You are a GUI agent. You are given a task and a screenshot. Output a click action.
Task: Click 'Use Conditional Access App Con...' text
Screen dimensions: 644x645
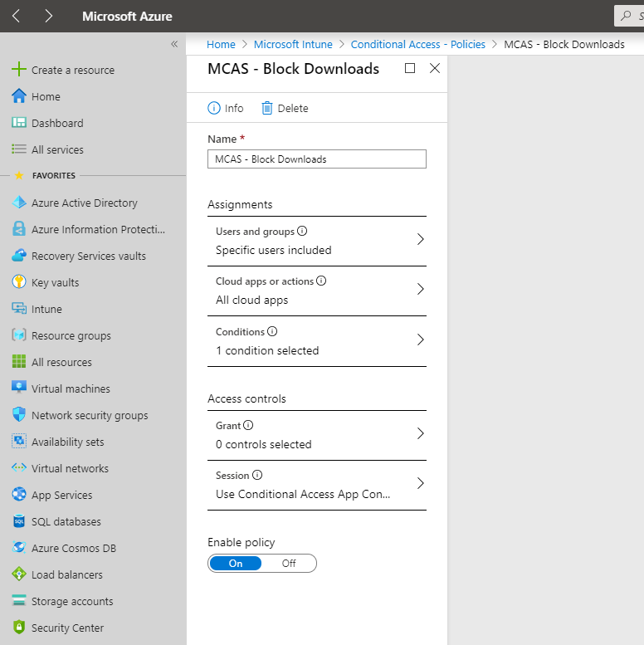tap(303, 494)
